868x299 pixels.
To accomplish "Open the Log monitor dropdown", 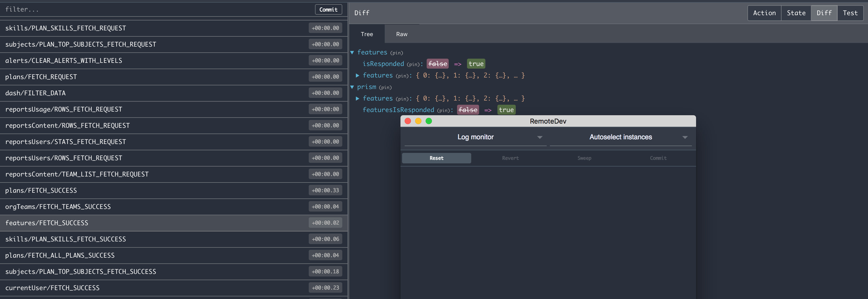I will point(475,137).
